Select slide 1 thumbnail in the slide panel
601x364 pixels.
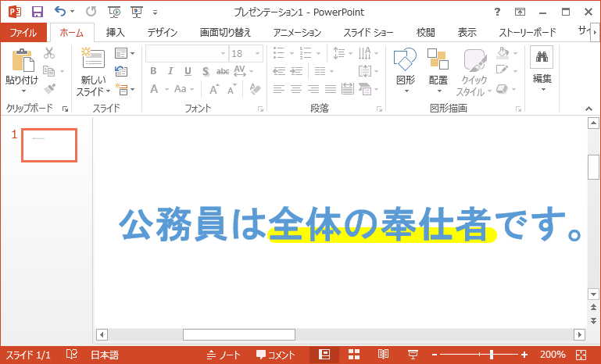(49, 145)
